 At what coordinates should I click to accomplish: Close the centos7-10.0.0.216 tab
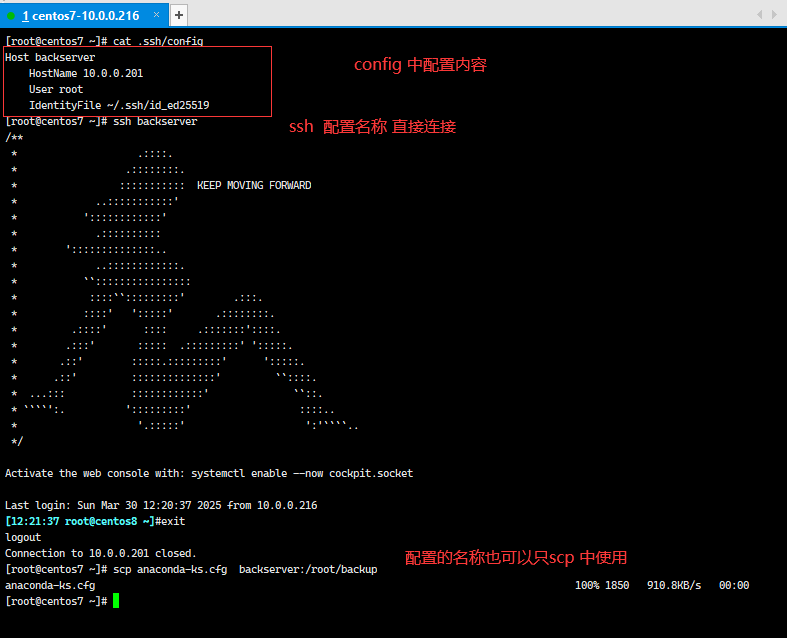(x=157, y=15)
